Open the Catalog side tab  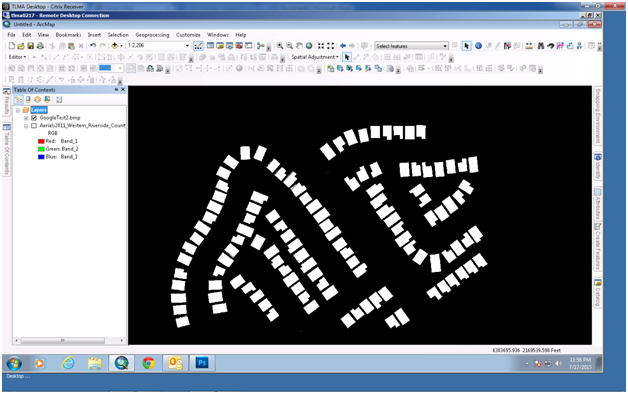point(598,293)
